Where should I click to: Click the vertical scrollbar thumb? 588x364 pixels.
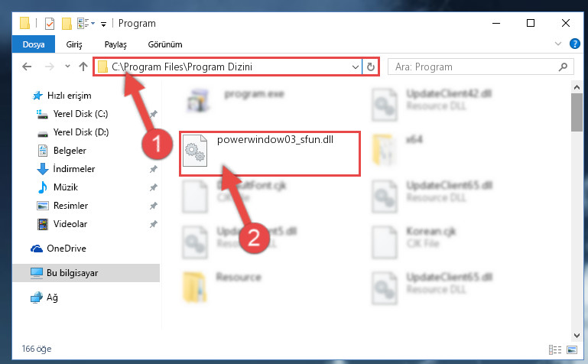click(577, 112)
